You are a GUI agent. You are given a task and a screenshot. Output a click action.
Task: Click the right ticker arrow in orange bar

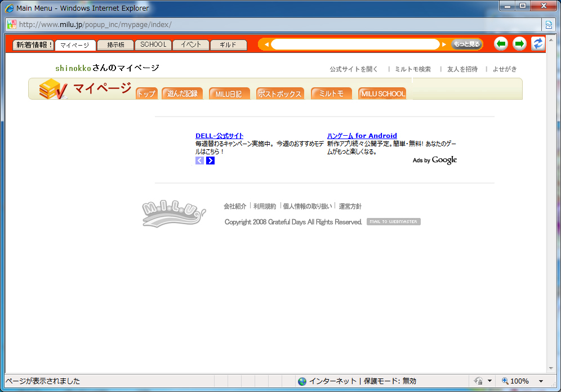pos(444,44)
